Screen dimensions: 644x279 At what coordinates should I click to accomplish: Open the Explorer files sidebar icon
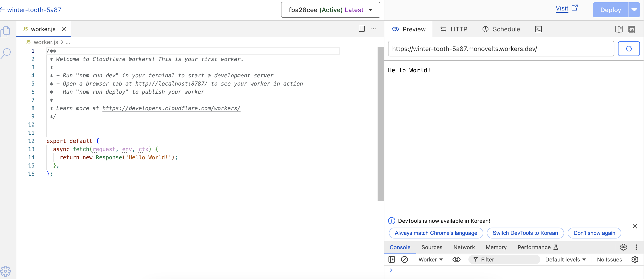coord(5,32)
